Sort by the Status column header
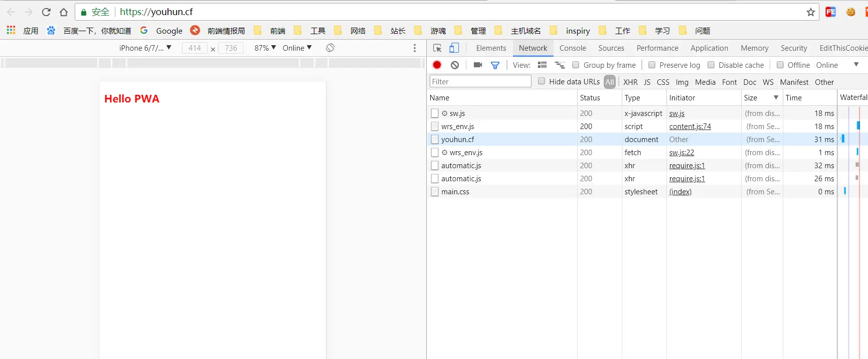Screen dimensions: 868x359 [599, 97]
